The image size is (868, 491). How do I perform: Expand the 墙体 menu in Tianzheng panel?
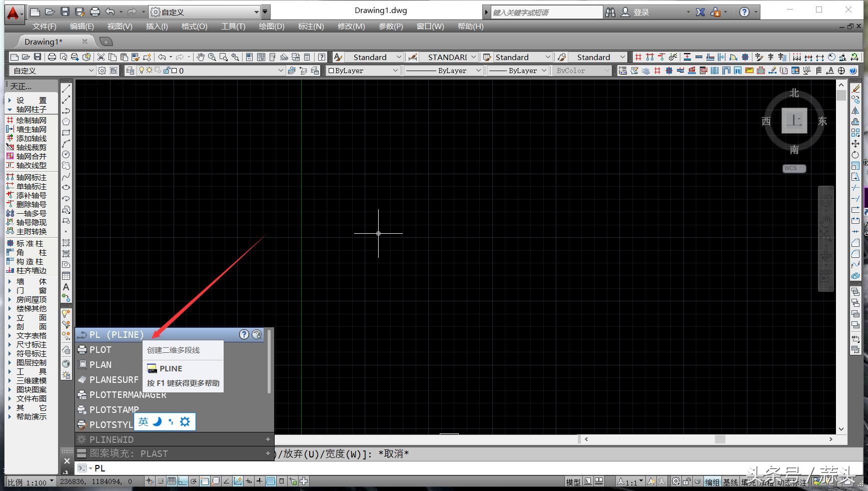point(31,281)
